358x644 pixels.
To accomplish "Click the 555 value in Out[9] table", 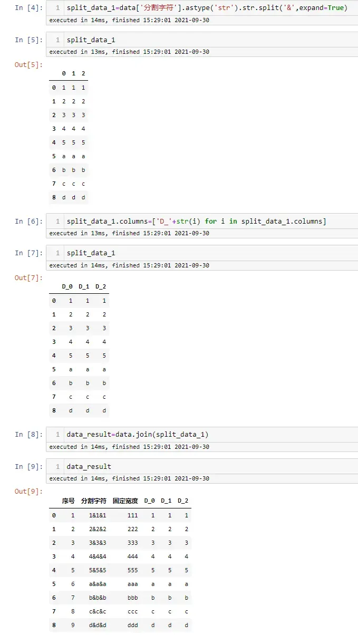I will [x=132, y=570].
